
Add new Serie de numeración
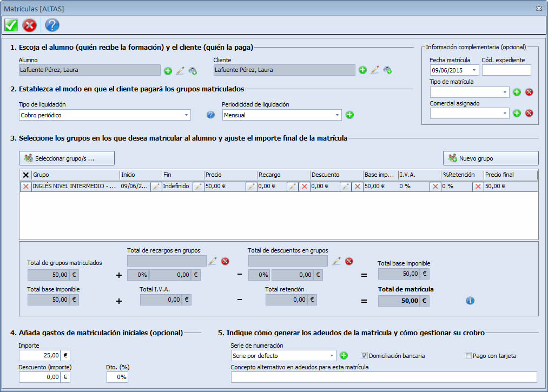click(x=344, y=355)
